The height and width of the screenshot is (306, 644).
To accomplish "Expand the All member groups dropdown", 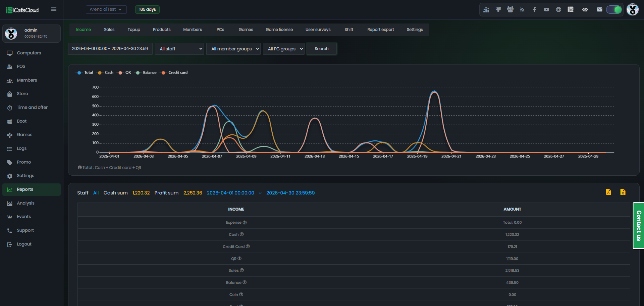I will [x=233, y=49].
